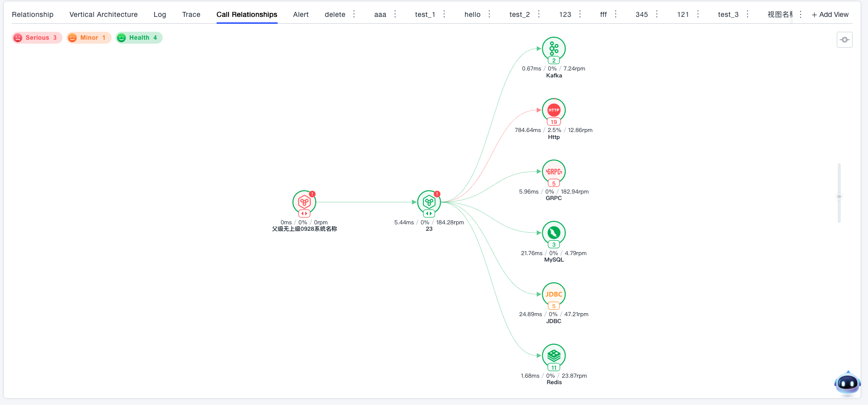Viewport: 868px width, 405px height.
Task: Click the 父级无上级0928系统名称 node icon
Action: tap(304, 202)
